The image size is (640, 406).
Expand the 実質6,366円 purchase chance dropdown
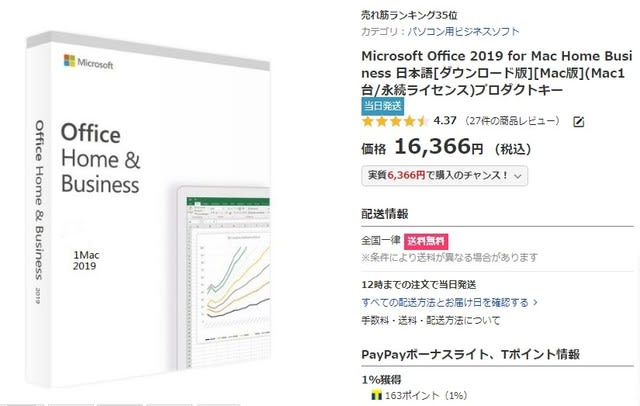point(445,176)
